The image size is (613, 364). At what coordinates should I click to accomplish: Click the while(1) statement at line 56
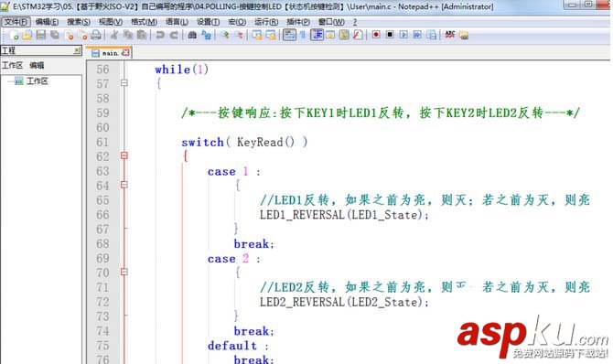pos(181,70)
